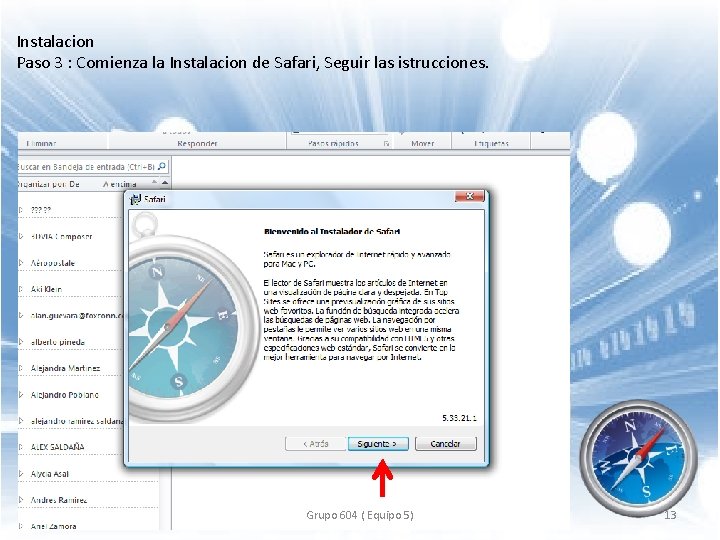
Task: Expand the Alejandra Martinez sender group
Action: tap(21, 368)
